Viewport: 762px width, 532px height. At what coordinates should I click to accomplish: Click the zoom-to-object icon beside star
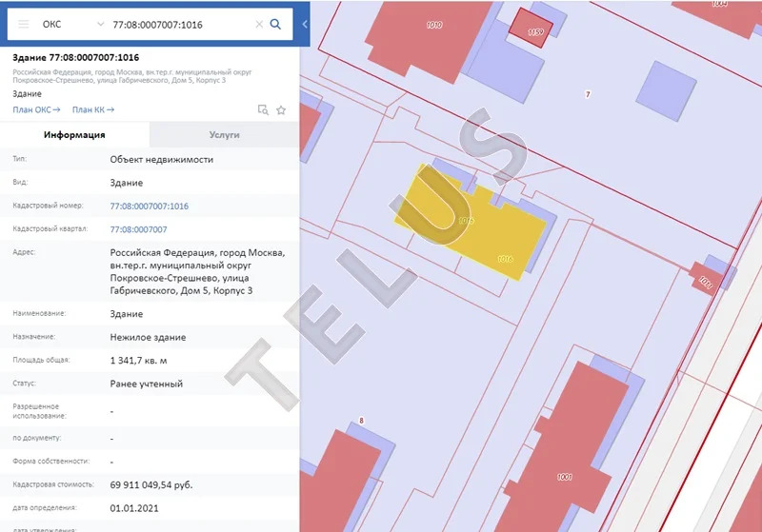pos(264,109)
